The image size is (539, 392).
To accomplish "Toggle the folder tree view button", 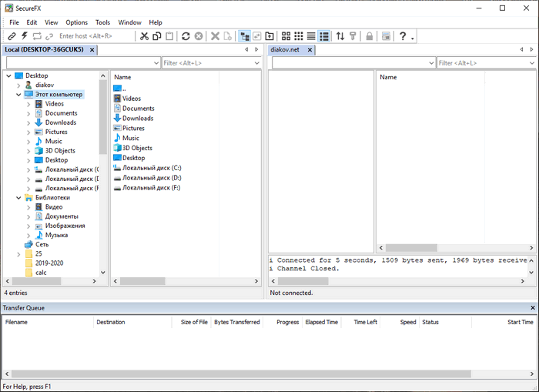I will tap(244, 36).
